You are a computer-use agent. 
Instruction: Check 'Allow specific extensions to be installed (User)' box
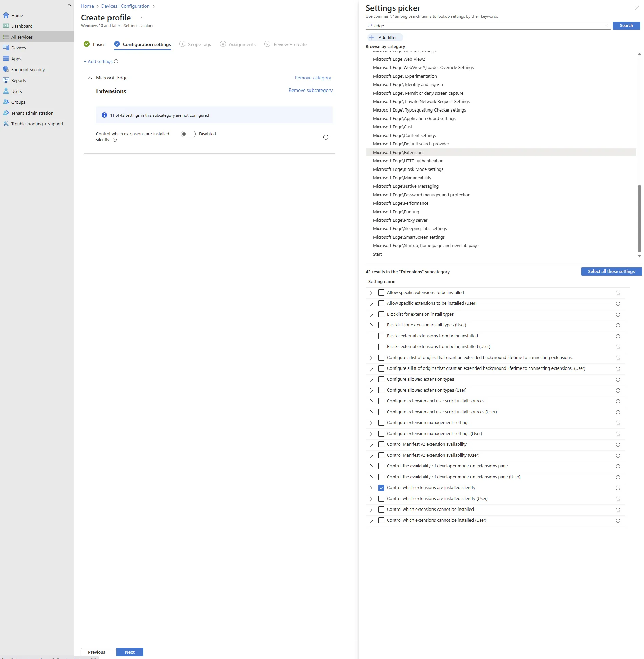tap(381, 303)
